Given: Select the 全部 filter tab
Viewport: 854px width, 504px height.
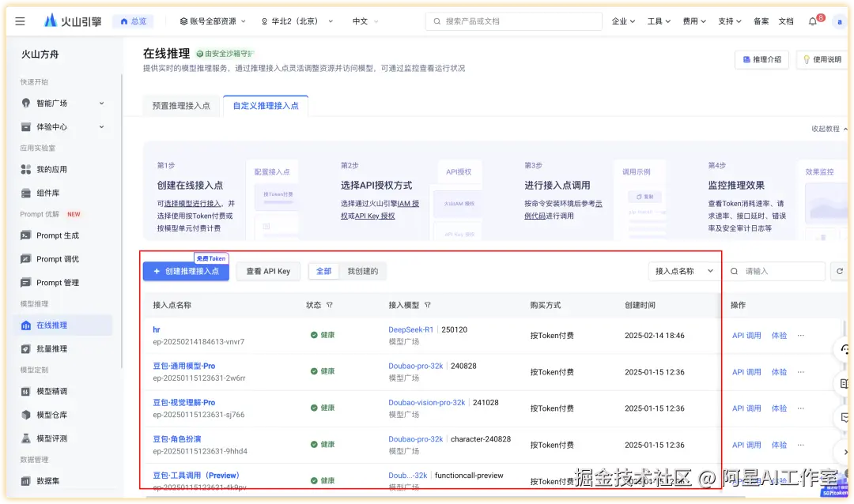Looking at the screenshot, I should [x=324, y=271].
